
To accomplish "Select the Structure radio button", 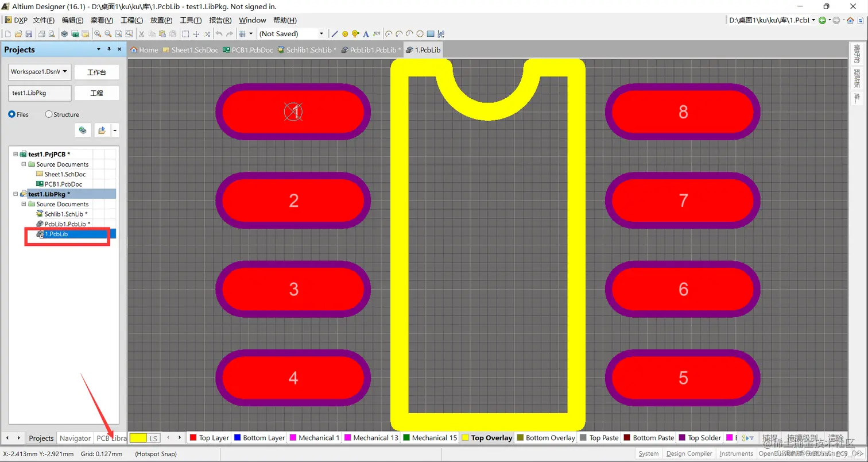I will (48, 114).
